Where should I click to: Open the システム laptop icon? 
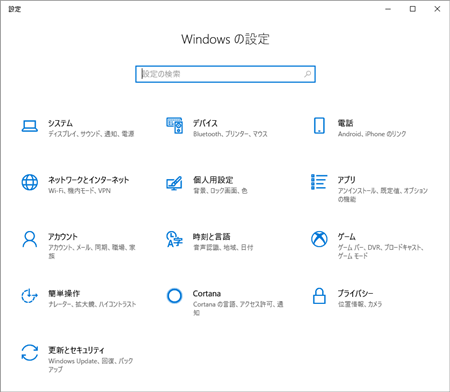30,126
